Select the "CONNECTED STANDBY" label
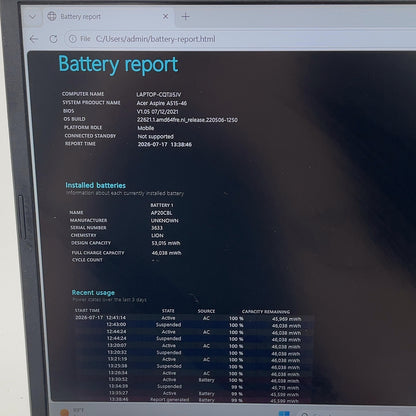 90,136
